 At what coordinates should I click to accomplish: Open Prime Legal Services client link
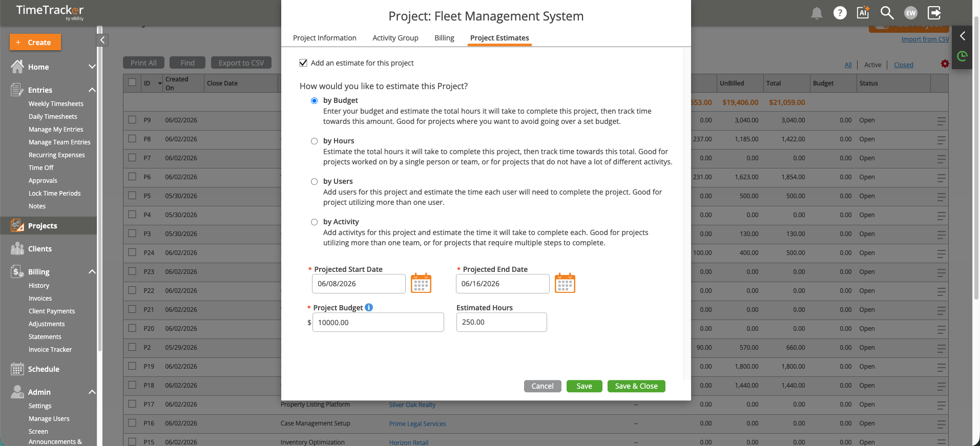coord(418,423)
